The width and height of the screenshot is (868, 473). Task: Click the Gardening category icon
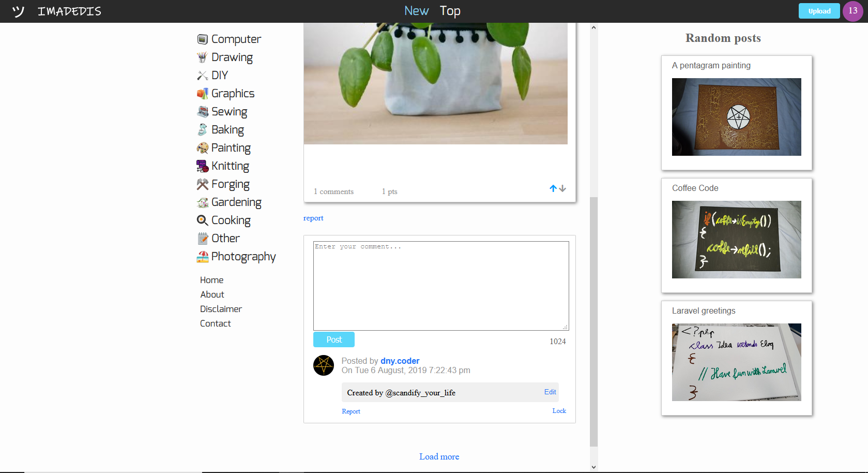point(203,202)
